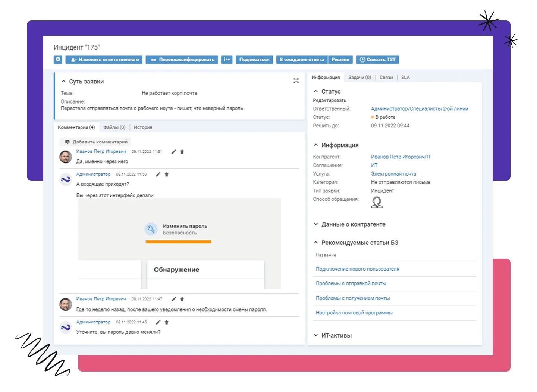This screenshot has width=537, height=392.
Task: Edit Ivanov's comment from 11:51
Action: coord(173,152)
